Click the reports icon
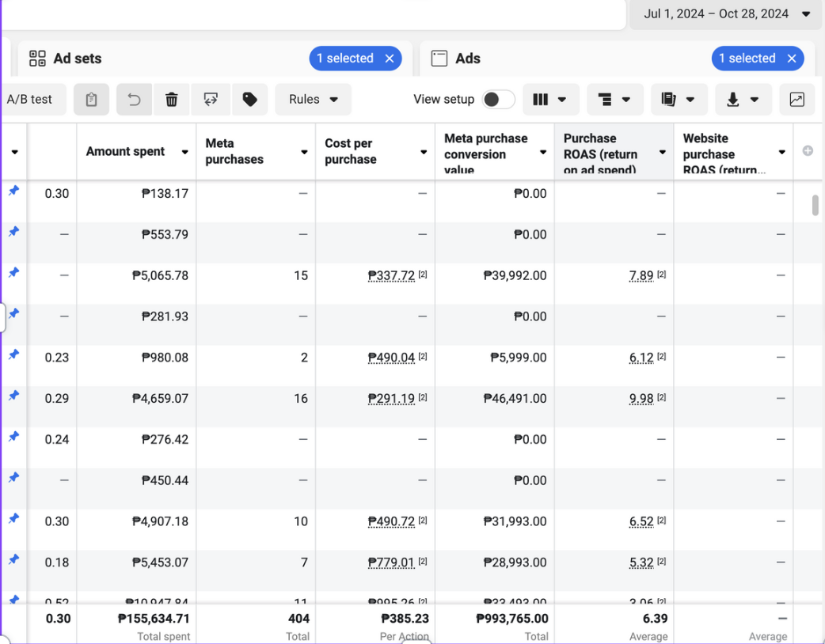The image size is (825, 644). tap(669, 100)
